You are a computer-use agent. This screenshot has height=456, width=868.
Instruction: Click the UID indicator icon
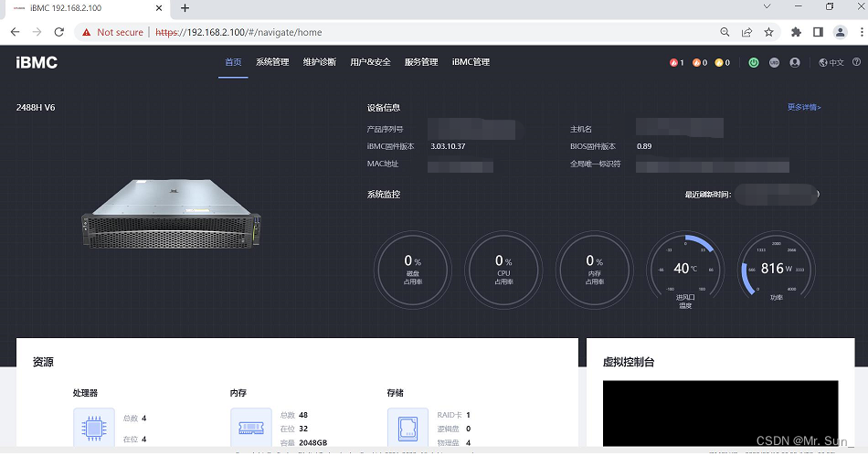tap(774, 62)
